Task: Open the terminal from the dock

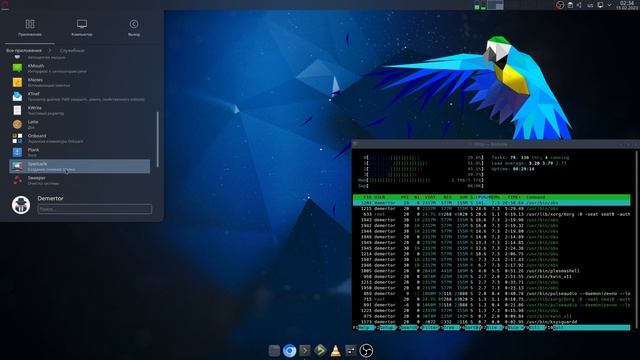Action: pyautogui.click(x=304, y=351)
